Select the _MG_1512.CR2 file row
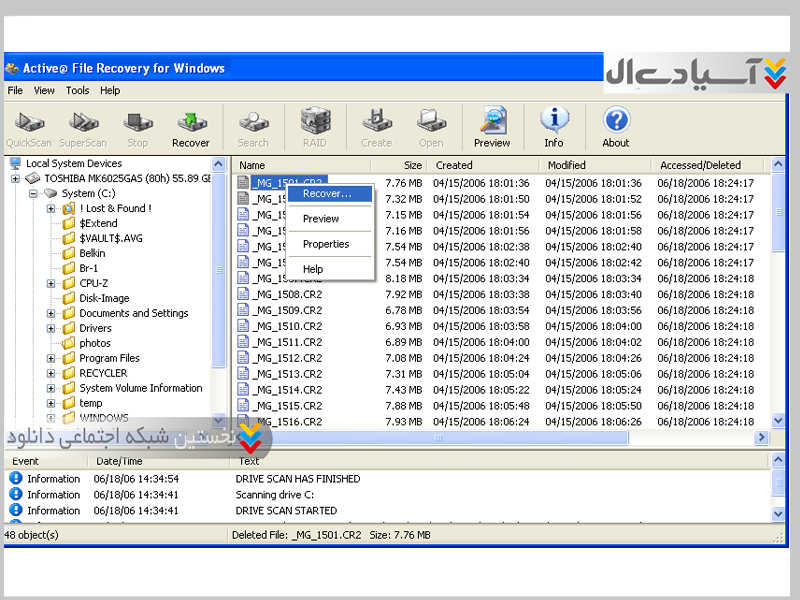Screen dimensions: 800x600 pos(287,358)
